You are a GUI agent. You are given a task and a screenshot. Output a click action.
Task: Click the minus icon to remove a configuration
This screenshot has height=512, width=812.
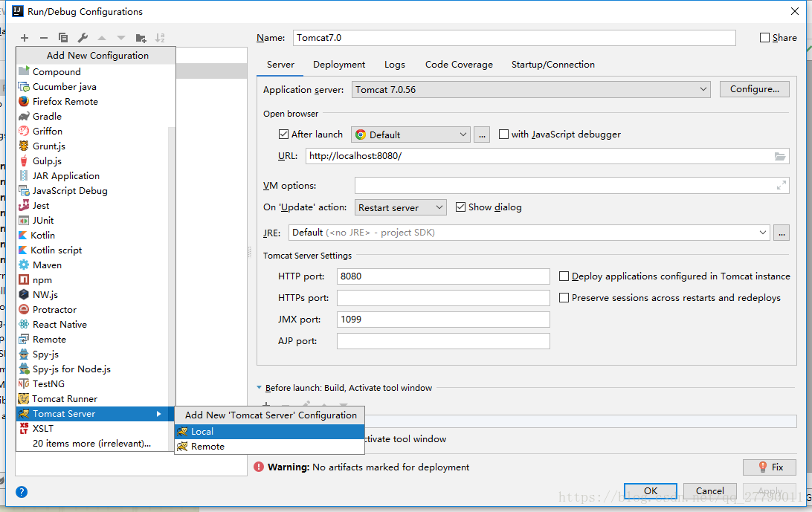click(44, 38)
